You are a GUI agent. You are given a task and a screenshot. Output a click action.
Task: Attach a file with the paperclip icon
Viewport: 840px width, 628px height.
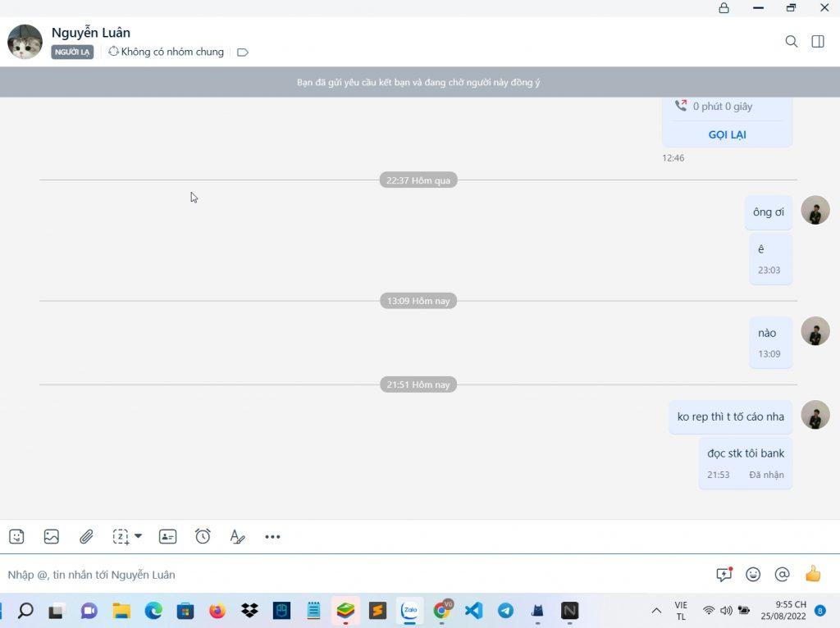tap(86, 537)
